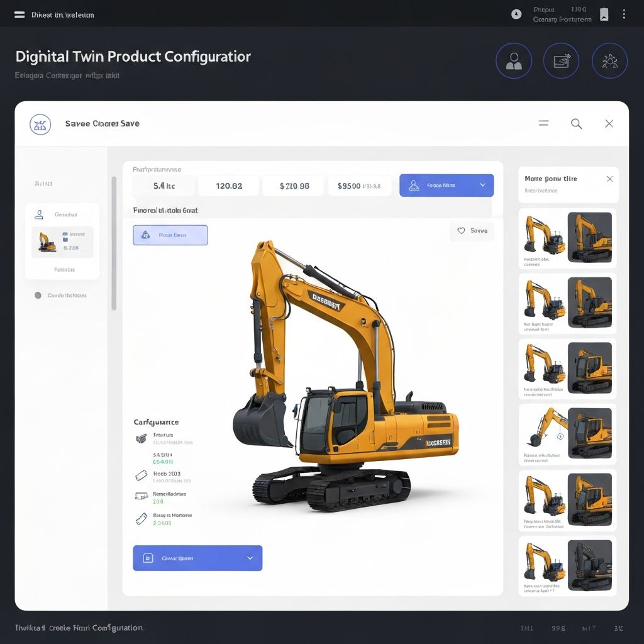Click the search magnifier icon
The height and width of the screenshot is (644, 644).
click(x=576, y=124)
